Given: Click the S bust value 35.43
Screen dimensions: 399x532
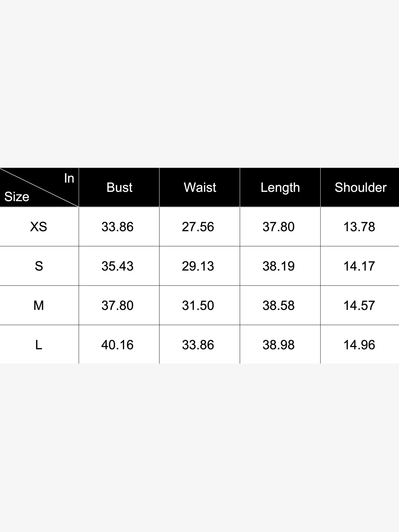Looking at the screenshot, I should 117,266.
